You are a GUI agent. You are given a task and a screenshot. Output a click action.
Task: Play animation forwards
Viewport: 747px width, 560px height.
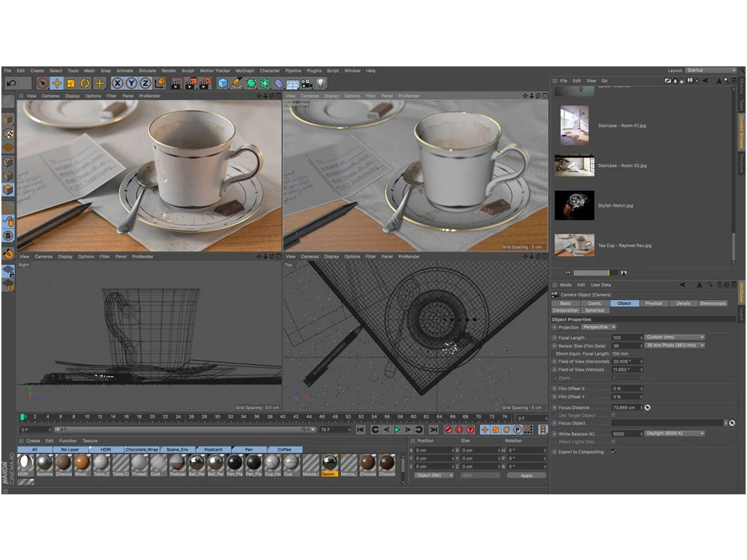[397, 429]
